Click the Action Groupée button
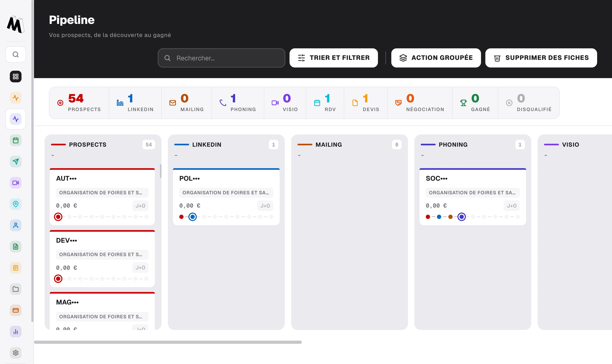The width and height of the screenshot is (612, 364). click(x=436, y=58)
